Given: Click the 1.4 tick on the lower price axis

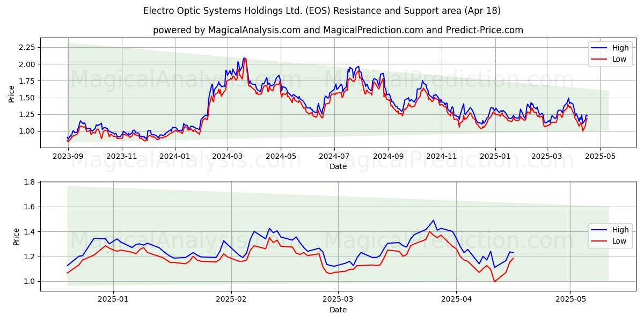Looking at the screenshot, I should tap(29, 231).
